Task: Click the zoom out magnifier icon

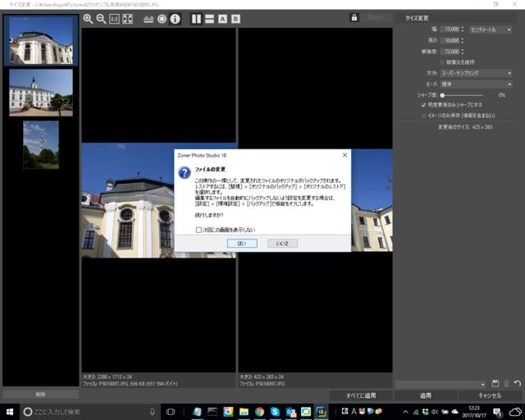Action: (x=101, y=19)
